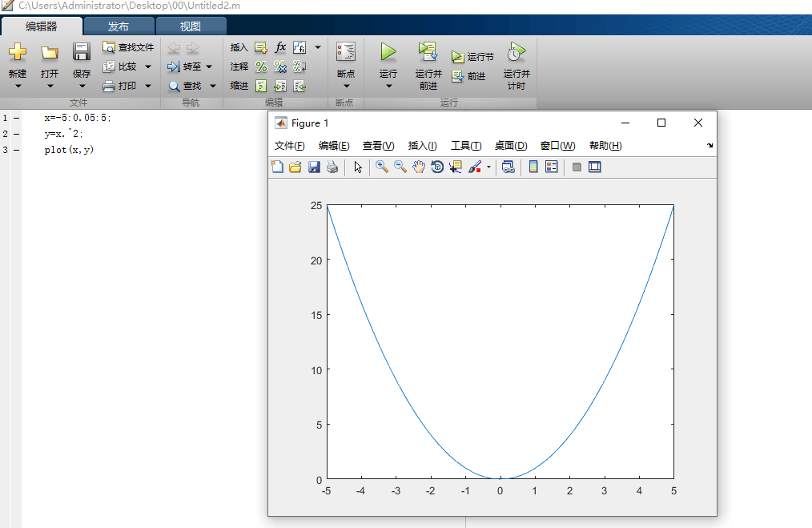The image size is (812, 528).
Task: Click the wrap comments icon
Action: click(299, 67)
